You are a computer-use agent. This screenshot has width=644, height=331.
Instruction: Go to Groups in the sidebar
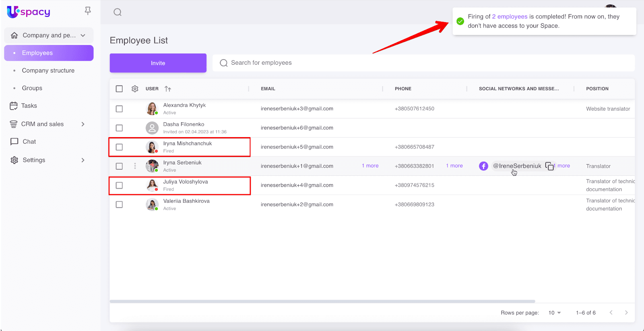[x=32, y=88]
